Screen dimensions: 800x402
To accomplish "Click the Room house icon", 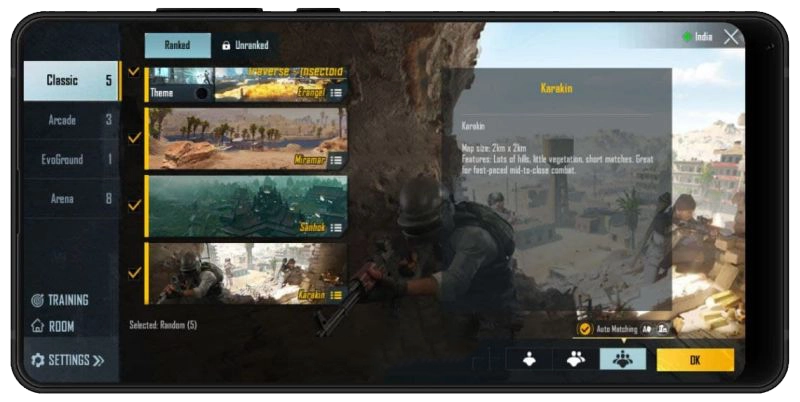I will point(37,325).
